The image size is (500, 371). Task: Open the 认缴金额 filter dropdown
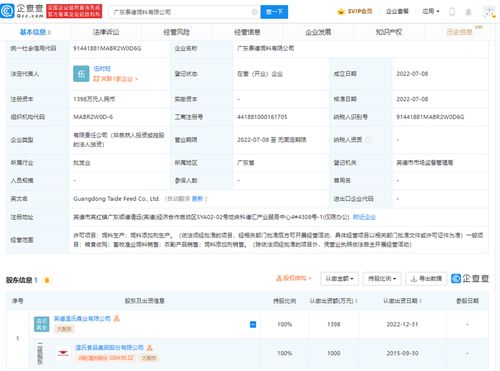pyautogui.click(x=339, y=279)
